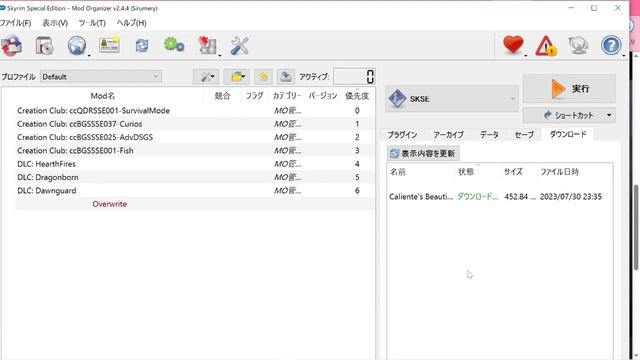The height and width of the screenshot is (360, 640).
Task: Click the yellow restore backup icon
Action: (x=263, y=76)
